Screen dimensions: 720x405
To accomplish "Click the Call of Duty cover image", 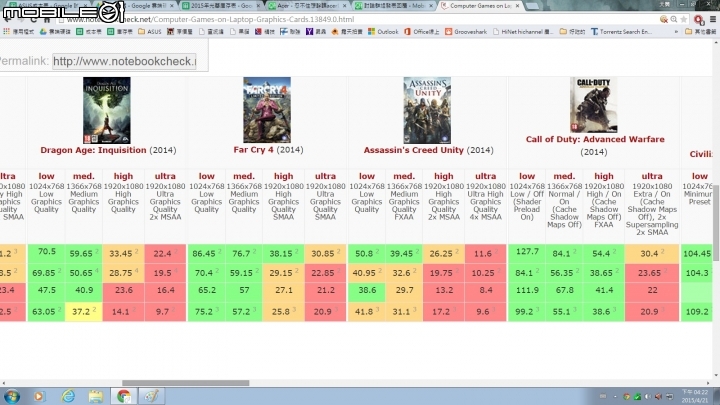I will tap(594, 105).
